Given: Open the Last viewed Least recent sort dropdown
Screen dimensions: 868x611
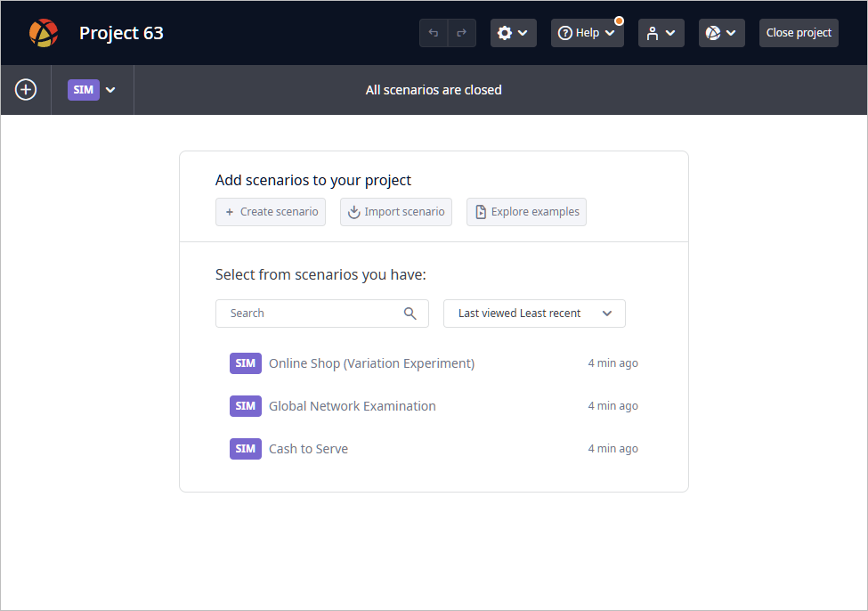Looking at the screenshot, I should [534, 314].
